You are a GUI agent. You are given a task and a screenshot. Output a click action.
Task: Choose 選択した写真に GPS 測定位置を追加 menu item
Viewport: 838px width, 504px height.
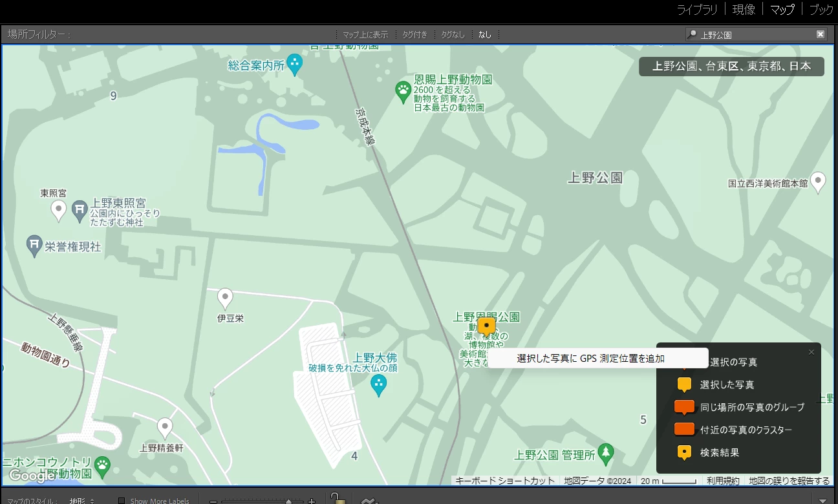tap(598, 358)
